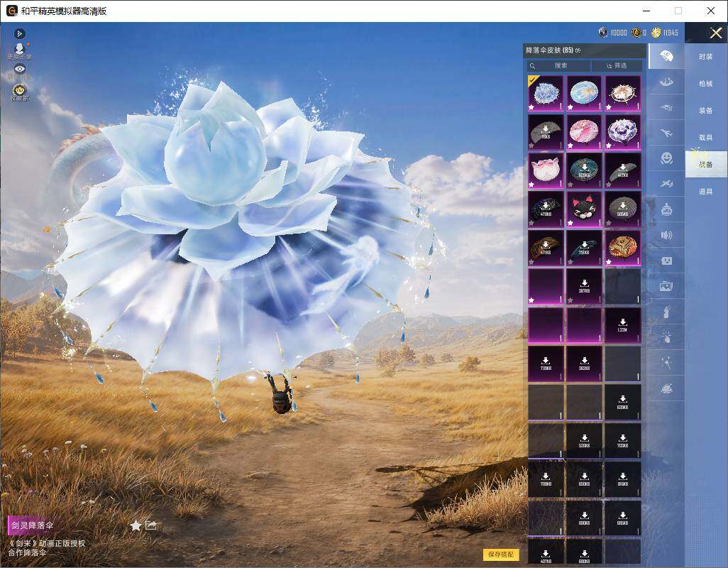This screenshot has width=728, height=568.
Task: Select the pink marbled parachute skin
Action: coord(584,132)
